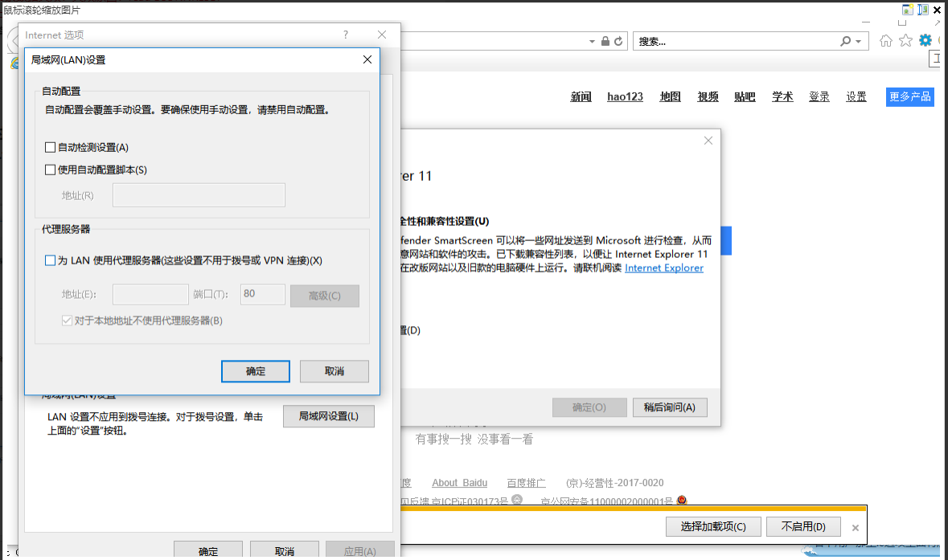Open the hao123 link on Baidu
Screen dimensions: 948x560
(625, 96)
